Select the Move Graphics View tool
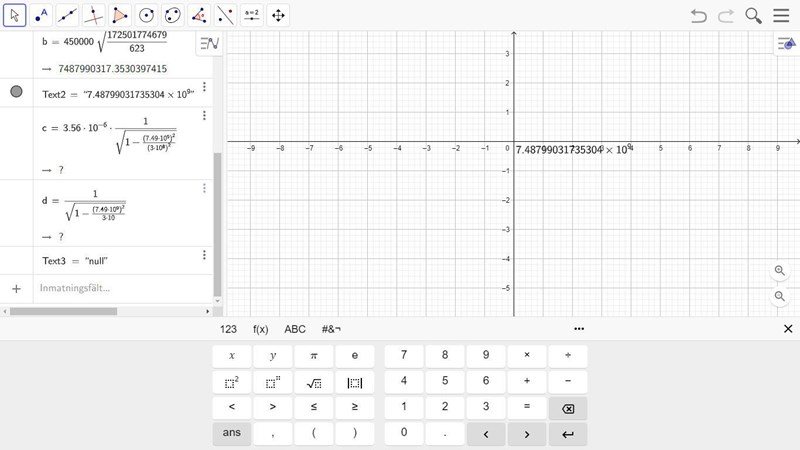800x450 pixels. [x=278, y=15]
